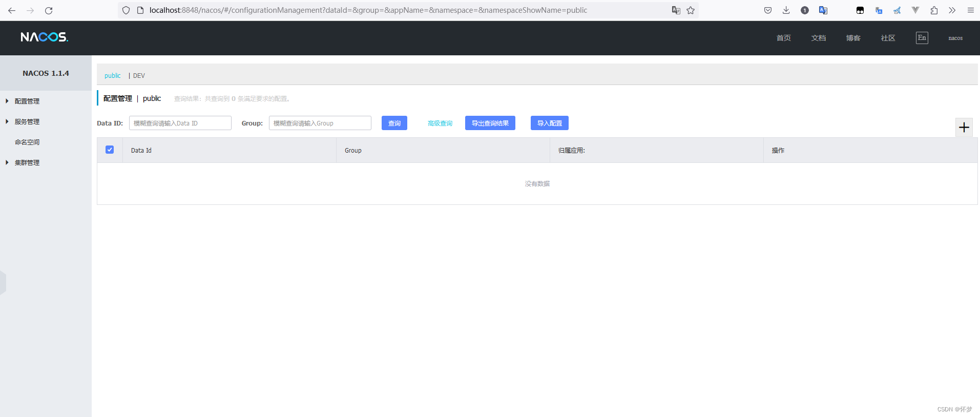Image resolution: width=980 pixels, height=417 pixels.
Task: Open the translate page icon in address bar
Action: [676, 10]
